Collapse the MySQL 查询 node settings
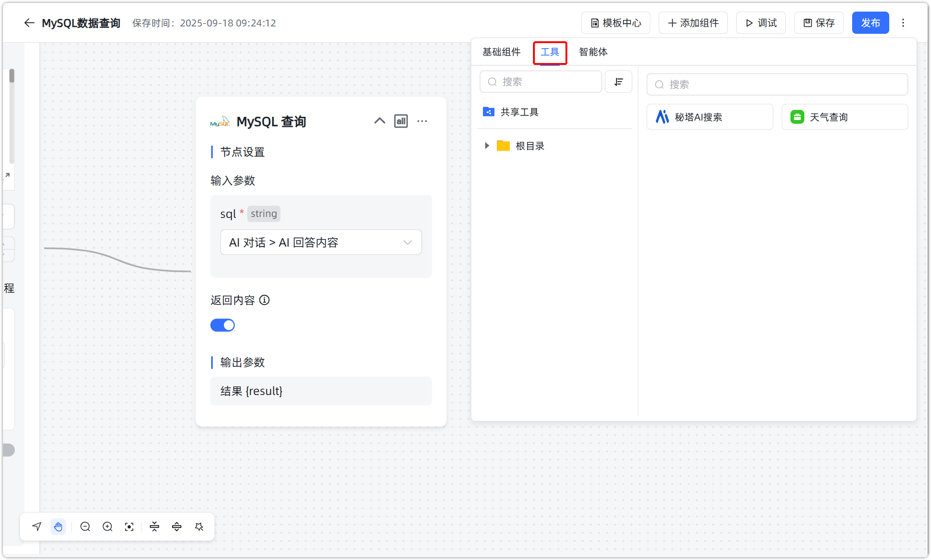Screen dimensions: 931x560 379,121
